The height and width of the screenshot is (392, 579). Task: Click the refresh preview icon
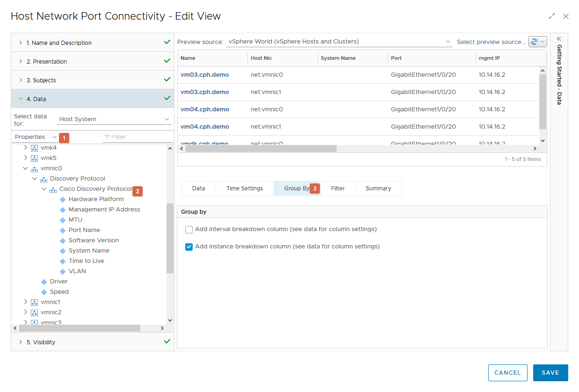534,42
